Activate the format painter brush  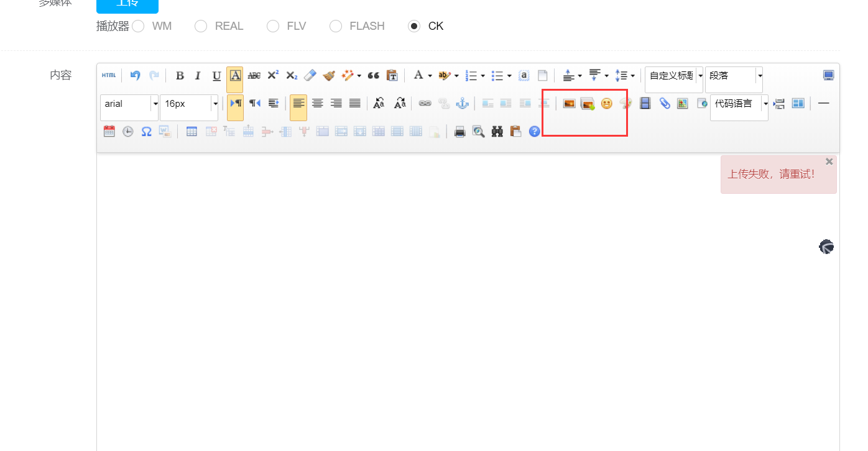pos(329,76)
